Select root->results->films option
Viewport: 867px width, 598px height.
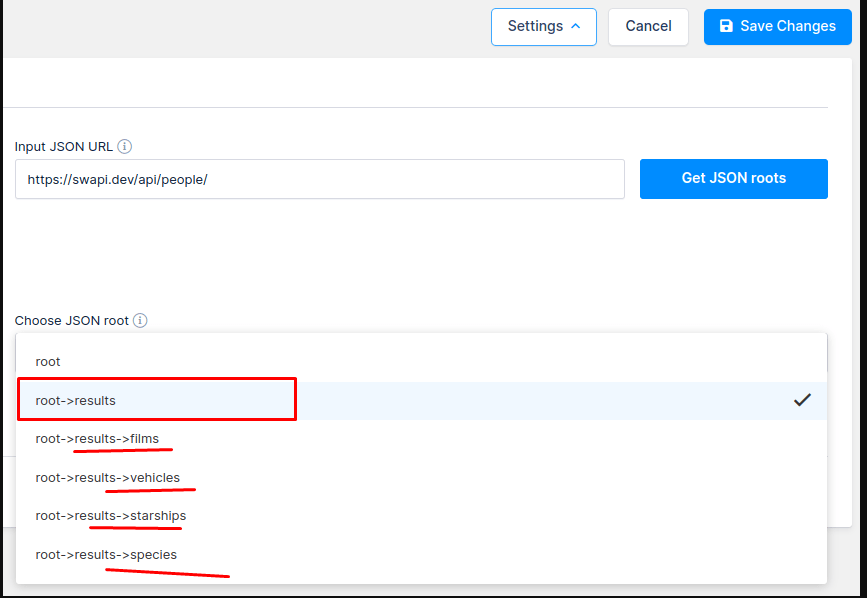97,438
